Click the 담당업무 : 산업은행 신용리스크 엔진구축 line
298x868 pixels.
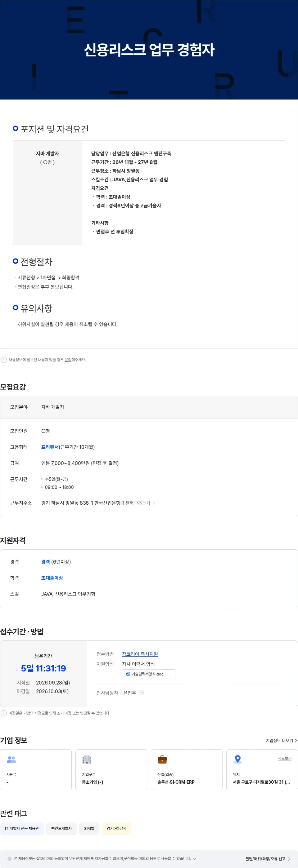point(131,153)
